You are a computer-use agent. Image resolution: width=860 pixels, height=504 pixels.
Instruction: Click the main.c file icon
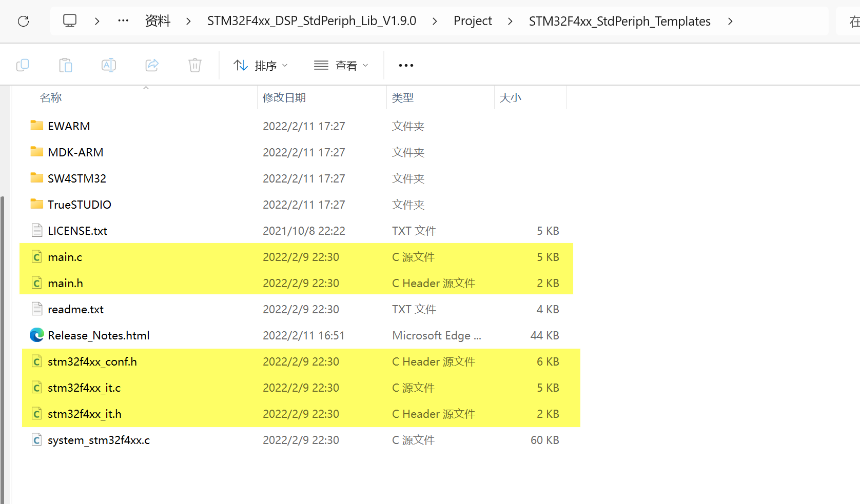coord(37,256)
